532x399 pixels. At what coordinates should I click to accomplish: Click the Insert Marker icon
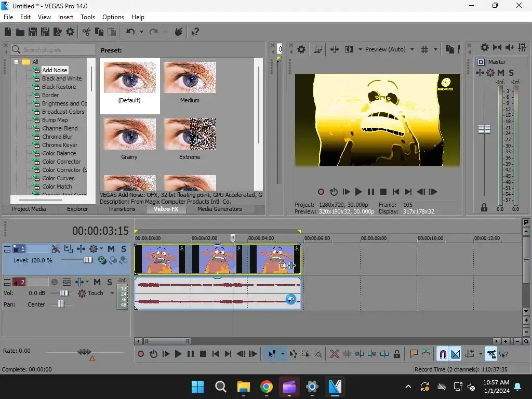tap(414, 354)
